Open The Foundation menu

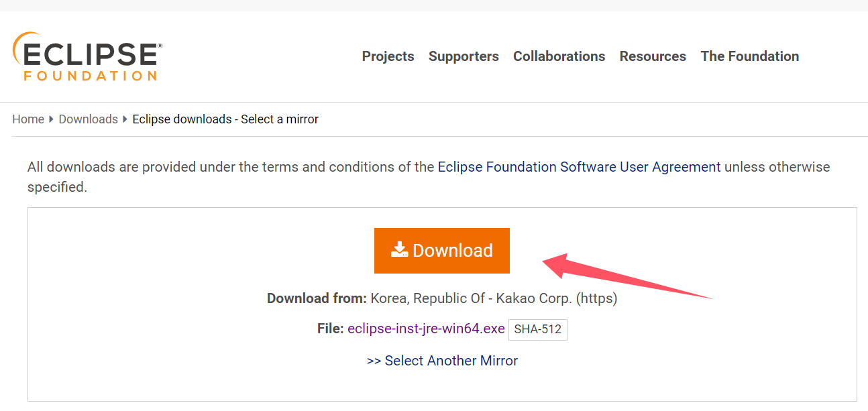coord(749,56)
